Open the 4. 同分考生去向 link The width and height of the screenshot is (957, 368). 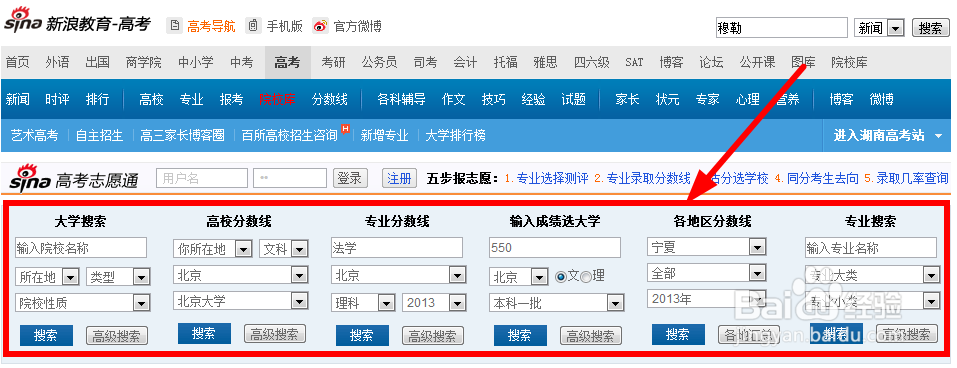pos(817,178)
